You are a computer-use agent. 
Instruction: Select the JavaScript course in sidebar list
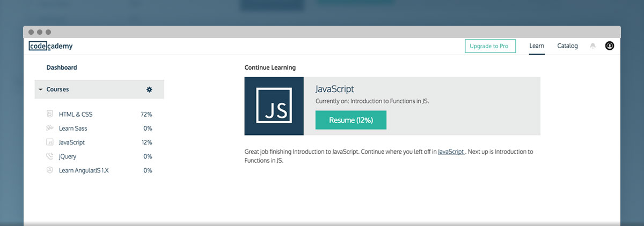click(72, 142)
